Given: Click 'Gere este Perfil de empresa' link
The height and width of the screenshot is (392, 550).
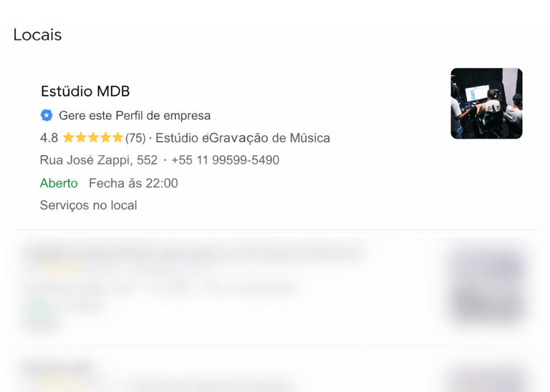Looking at the screenshot, I should point(135,116).
